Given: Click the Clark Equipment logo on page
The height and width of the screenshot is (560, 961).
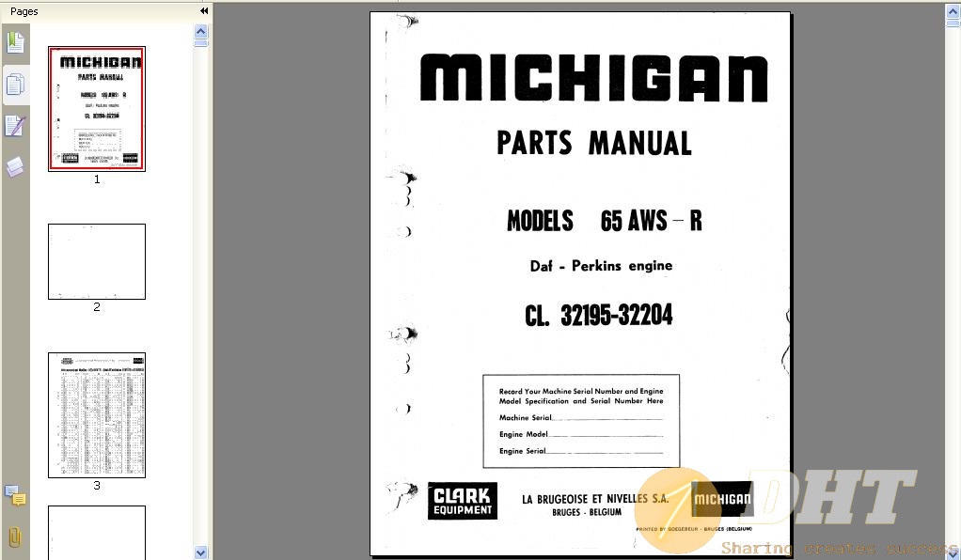Looking at the screenshot, I should point(462,501).
